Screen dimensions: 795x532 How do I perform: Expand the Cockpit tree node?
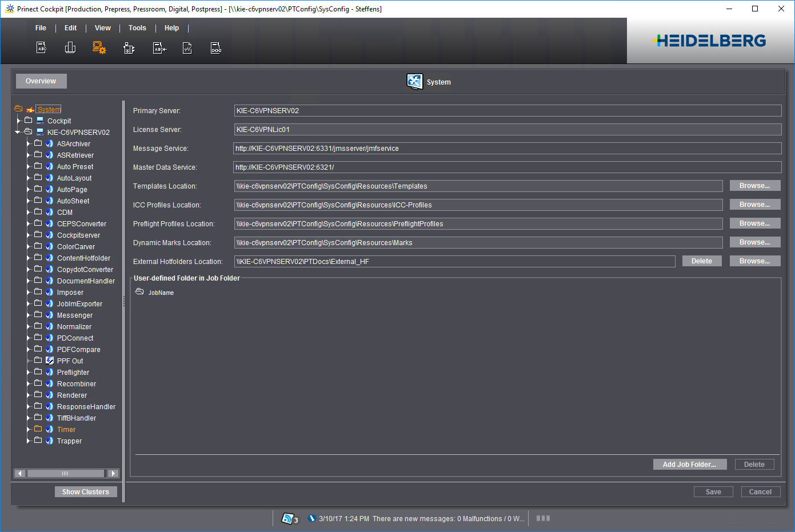click(x=18, y=121)
